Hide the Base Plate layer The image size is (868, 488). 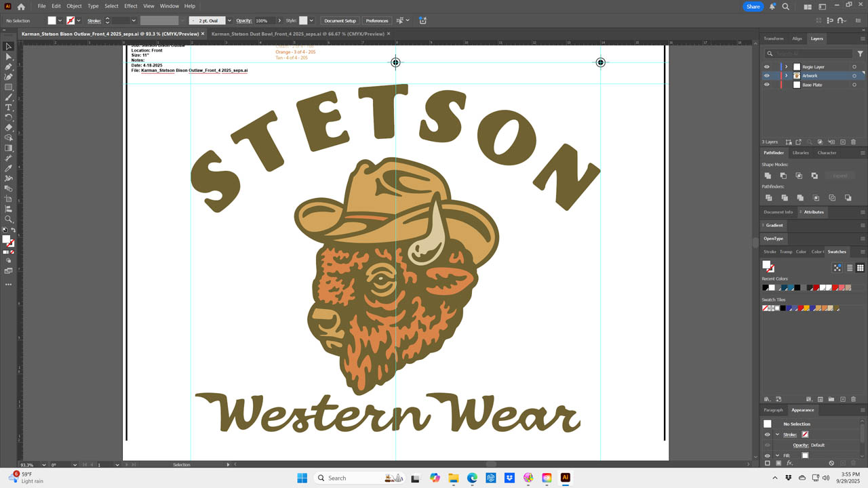click(767, 85)
